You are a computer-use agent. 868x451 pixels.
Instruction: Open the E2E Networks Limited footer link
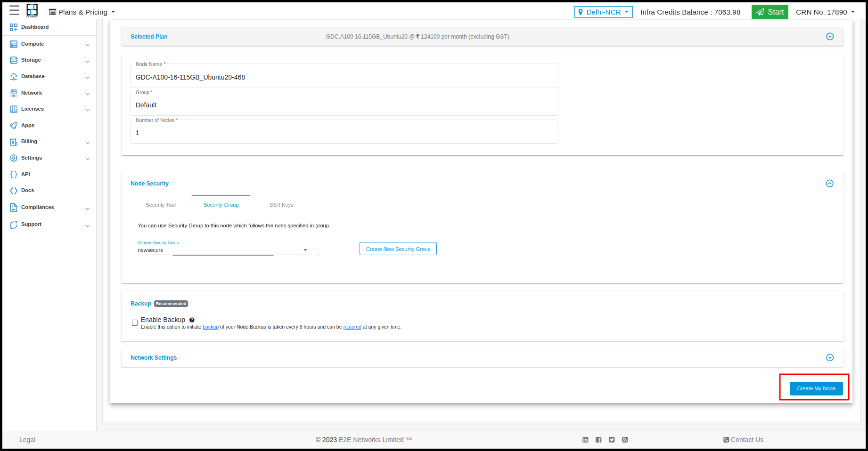pos(371,440)
